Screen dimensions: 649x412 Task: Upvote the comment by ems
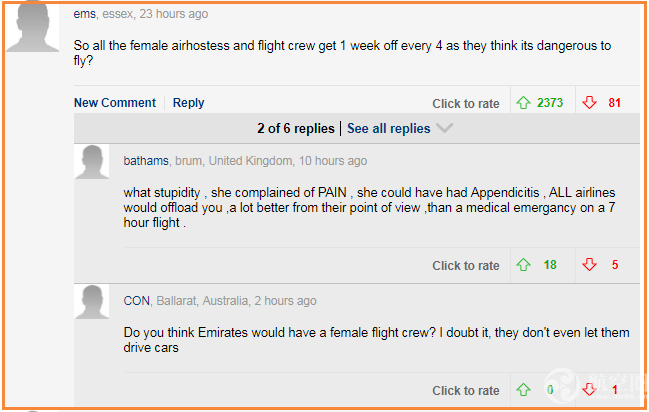pyautogui.click(x=524, y=102)
